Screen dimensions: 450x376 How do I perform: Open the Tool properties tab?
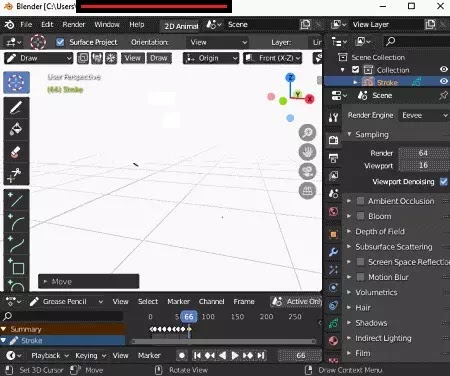(x=333, y=117)
